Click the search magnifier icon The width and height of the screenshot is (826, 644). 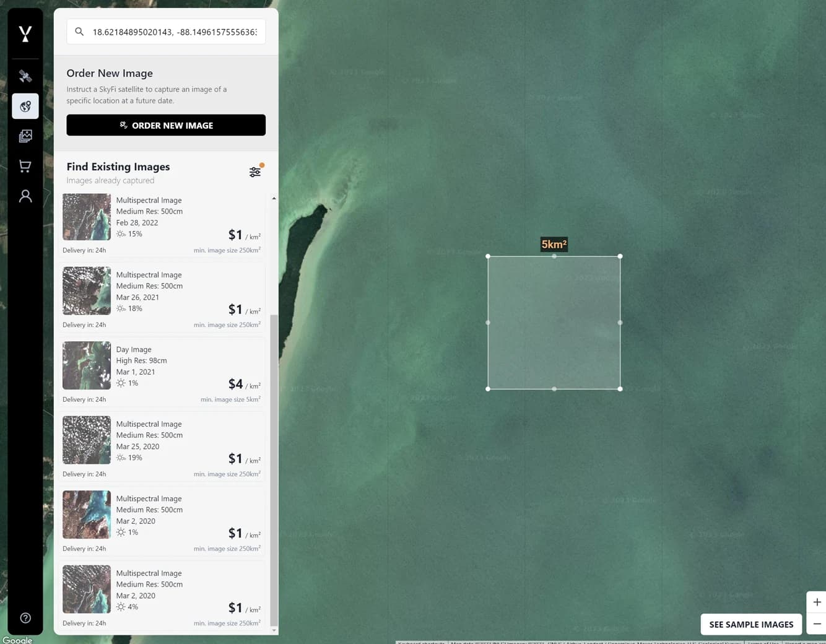[x=79, y=31]
